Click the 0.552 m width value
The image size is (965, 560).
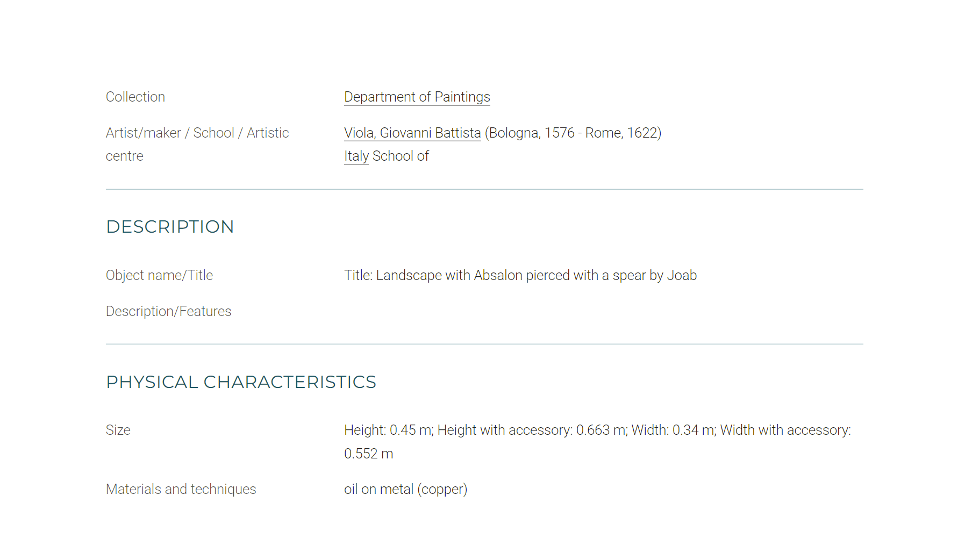(369, 454)
